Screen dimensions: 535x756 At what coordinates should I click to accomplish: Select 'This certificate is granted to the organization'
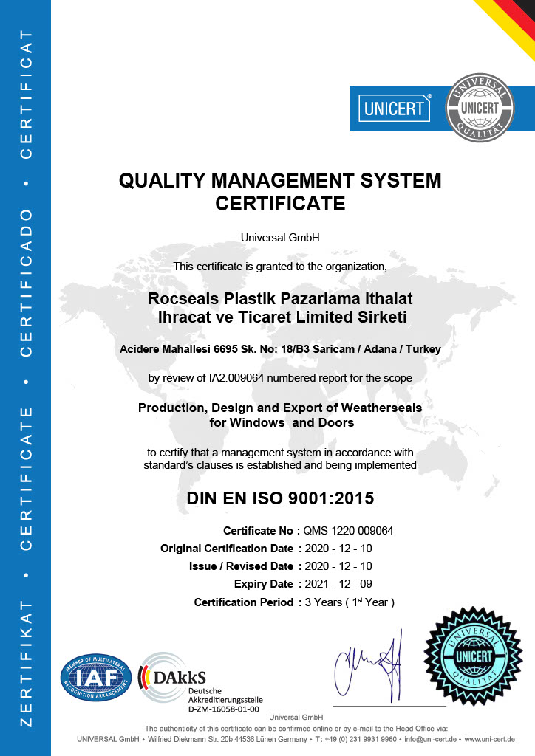pos(280,267)
